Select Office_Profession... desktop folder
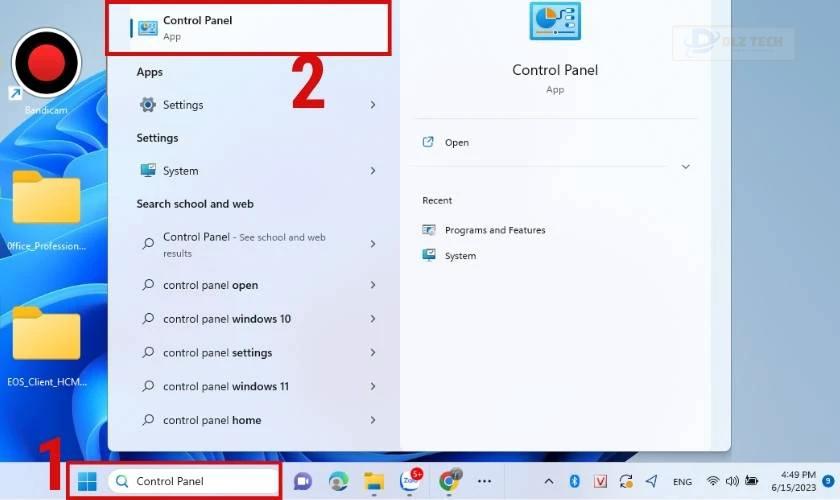 (46, 211)
